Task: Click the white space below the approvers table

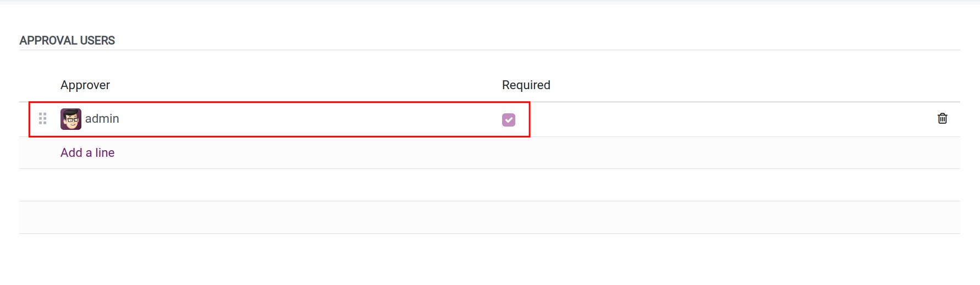Action: tap(489, 260)
